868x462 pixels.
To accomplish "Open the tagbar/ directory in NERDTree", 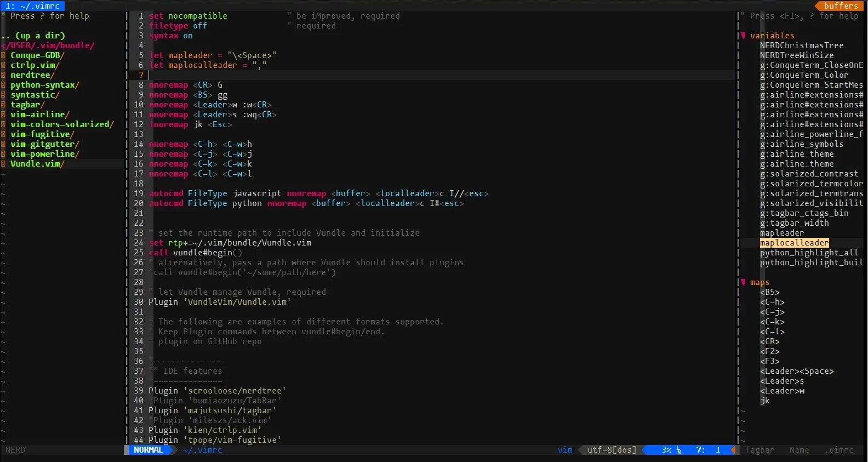I will pos(27,105).
